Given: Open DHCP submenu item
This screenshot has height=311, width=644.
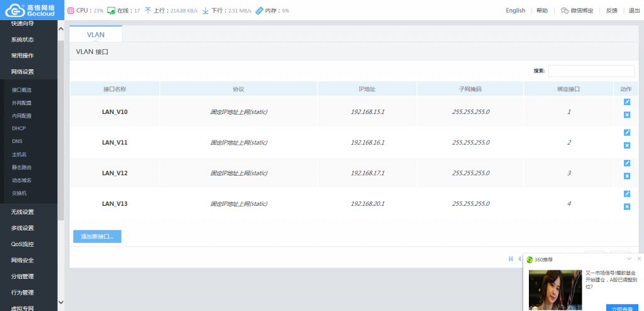Looking at the screenshot, I should click(19, 128).
